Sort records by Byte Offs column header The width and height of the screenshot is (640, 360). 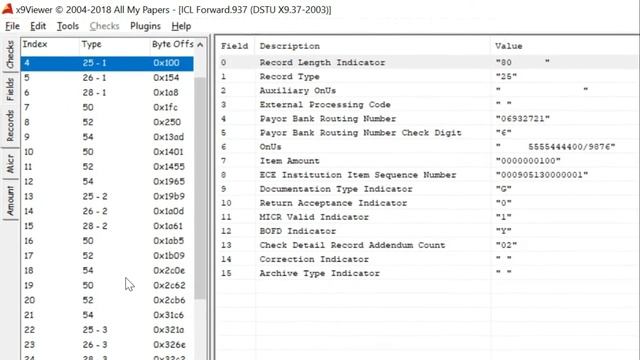(172, 44)
